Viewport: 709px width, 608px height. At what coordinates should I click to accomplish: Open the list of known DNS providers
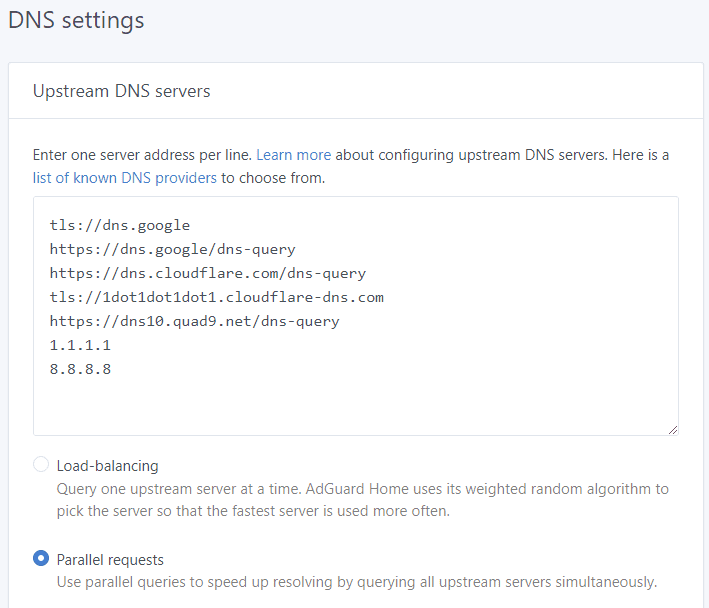click(x=124, y=178)
